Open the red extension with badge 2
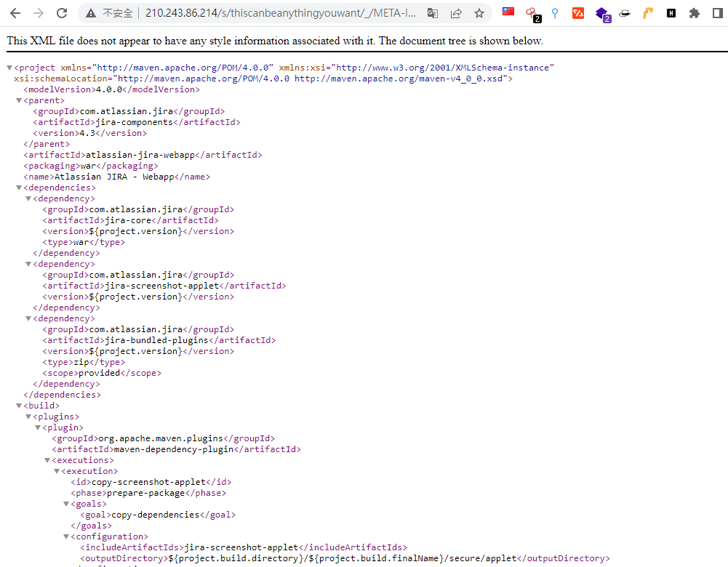This screenshot has width=728, height=567. [532, 14]
